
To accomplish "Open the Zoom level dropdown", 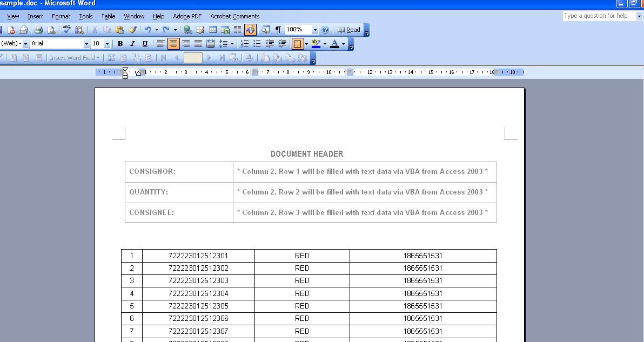I will click(x=314, y=30).
